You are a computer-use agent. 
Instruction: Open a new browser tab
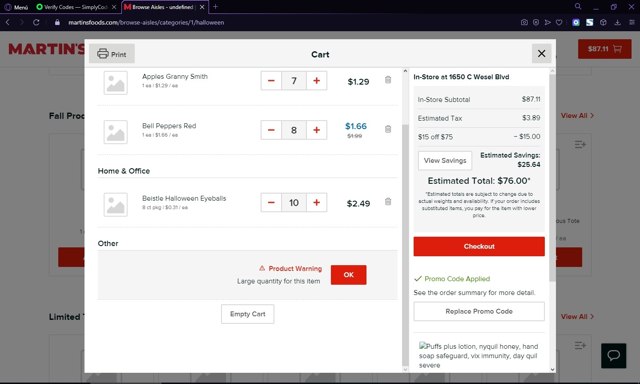coord(216,7)
